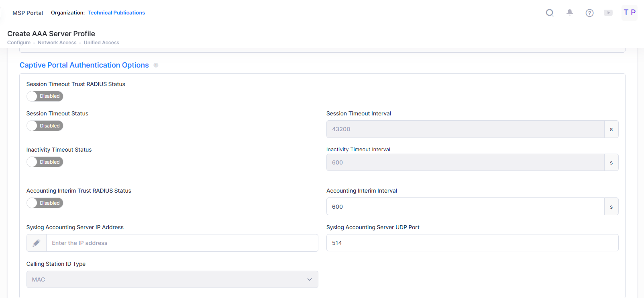Open the help question mark icon

(589, 13)
